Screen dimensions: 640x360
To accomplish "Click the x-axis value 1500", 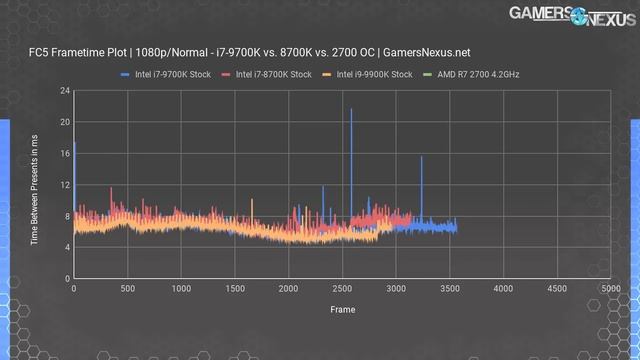I will point(235,289).
